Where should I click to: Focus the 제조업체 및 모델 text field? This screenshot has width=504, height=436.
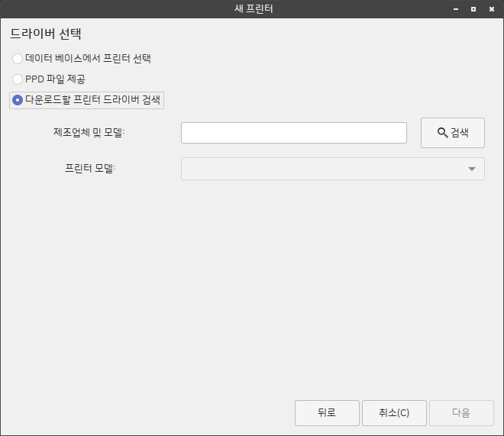tap(293, 133)
